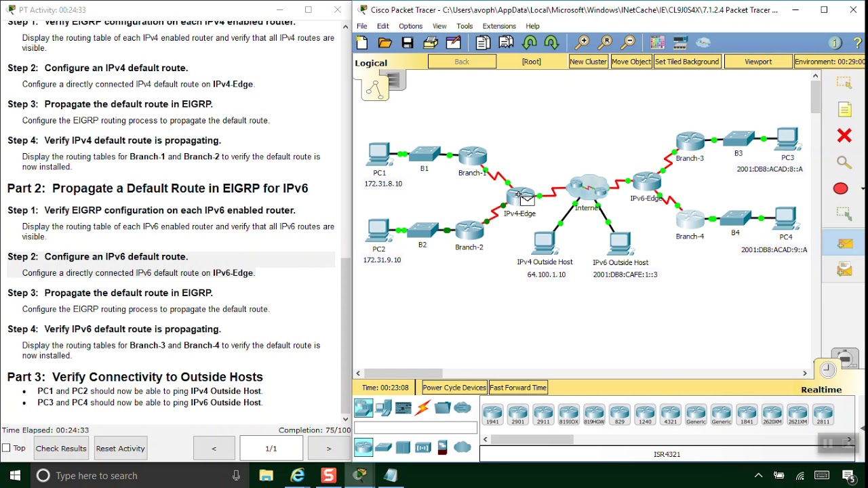Viewport: 868px width, 488px height.
Task: Choose the Add Complex PDU envelope
Action: click(x=844, y=270)
